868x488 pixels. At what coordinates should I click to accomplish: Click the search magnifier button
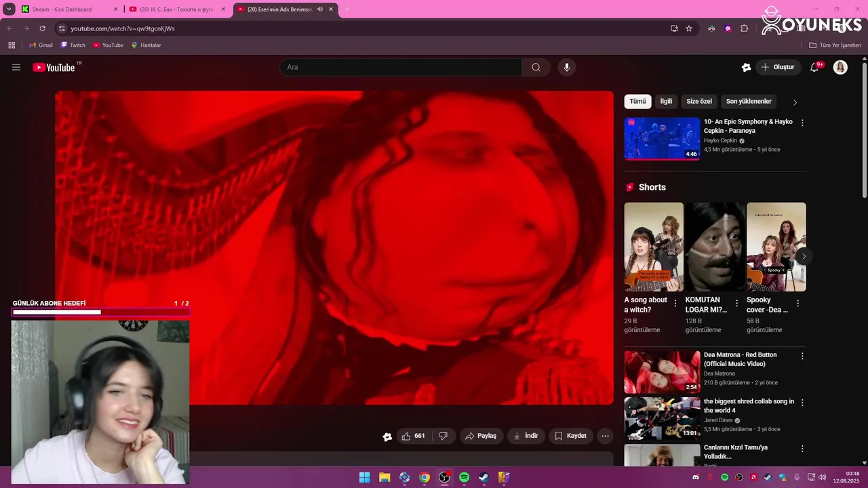click(x=536, y=67)
